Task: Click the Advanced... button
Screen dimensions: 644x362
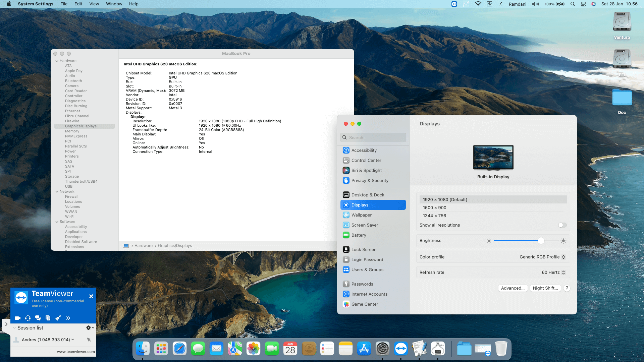Action: coord(513,288)
